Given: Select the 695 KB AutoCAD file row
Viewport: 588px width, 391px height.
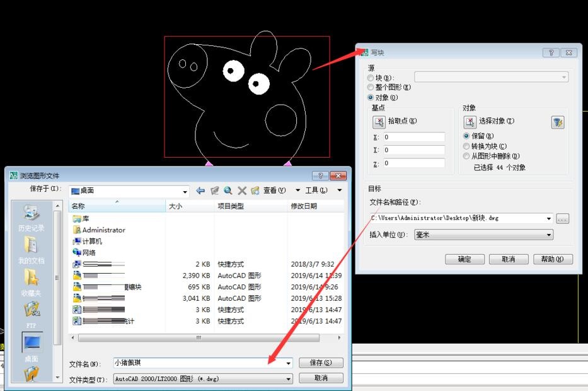Looking at the screenshot, I should [206, 287].
